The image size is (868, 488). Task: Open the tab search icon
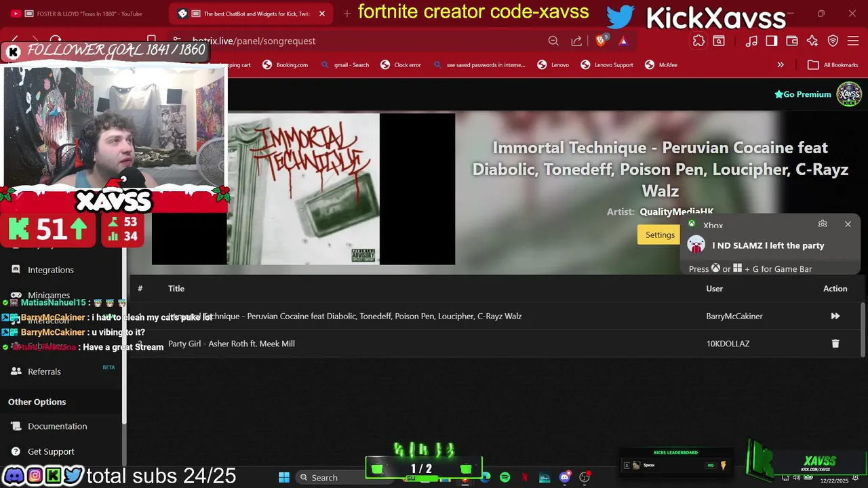[719, 41]
